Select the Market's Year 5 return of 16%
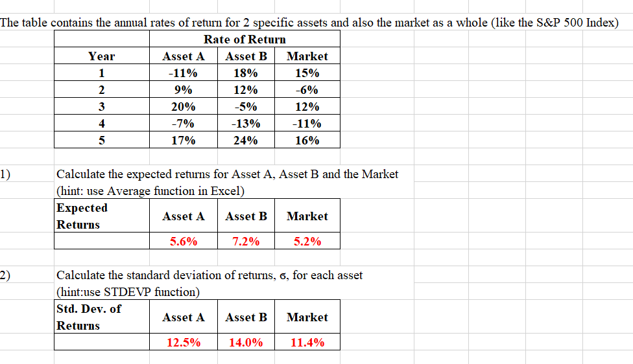 coord(307,140)
